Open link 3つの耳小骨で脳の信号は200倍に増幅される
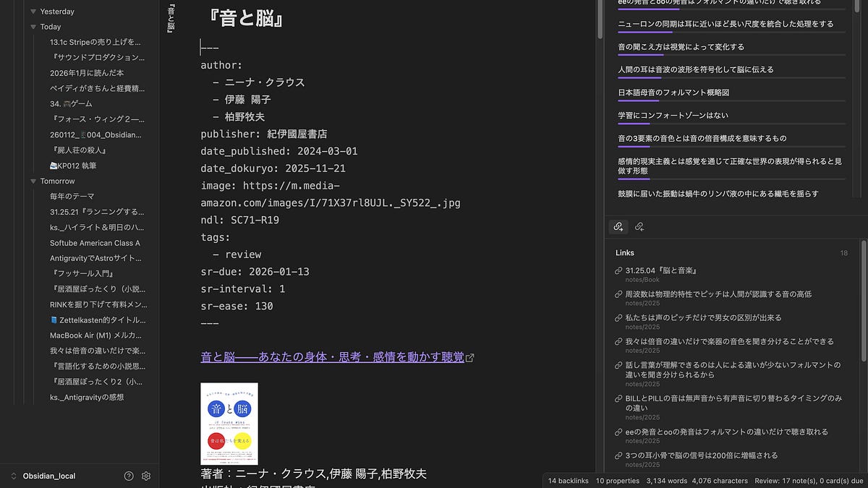Viewport: 868px width, 488px height. (702, 455)
